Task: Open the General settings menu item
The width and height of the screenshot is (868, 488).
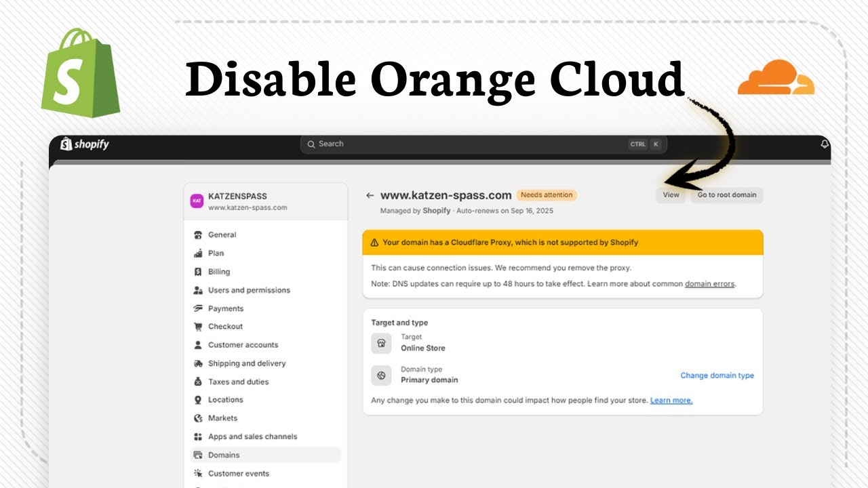Action: tap(266, 235)
